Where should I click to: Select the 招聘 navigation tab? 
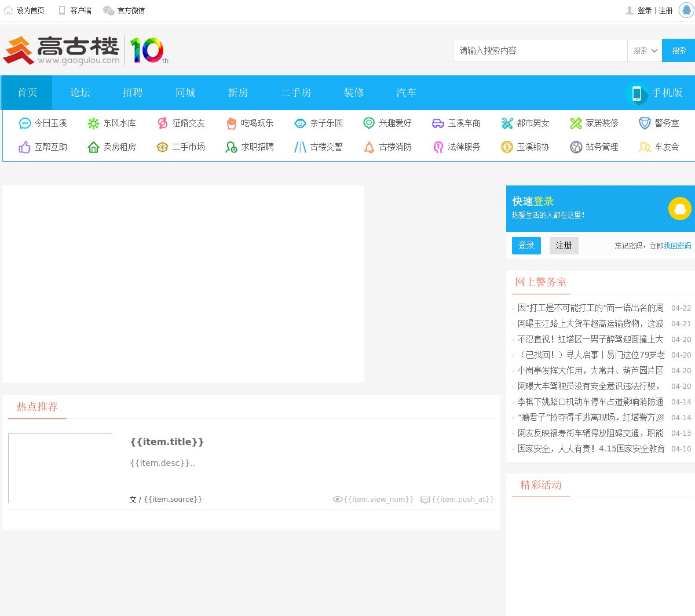pos(133,93)
